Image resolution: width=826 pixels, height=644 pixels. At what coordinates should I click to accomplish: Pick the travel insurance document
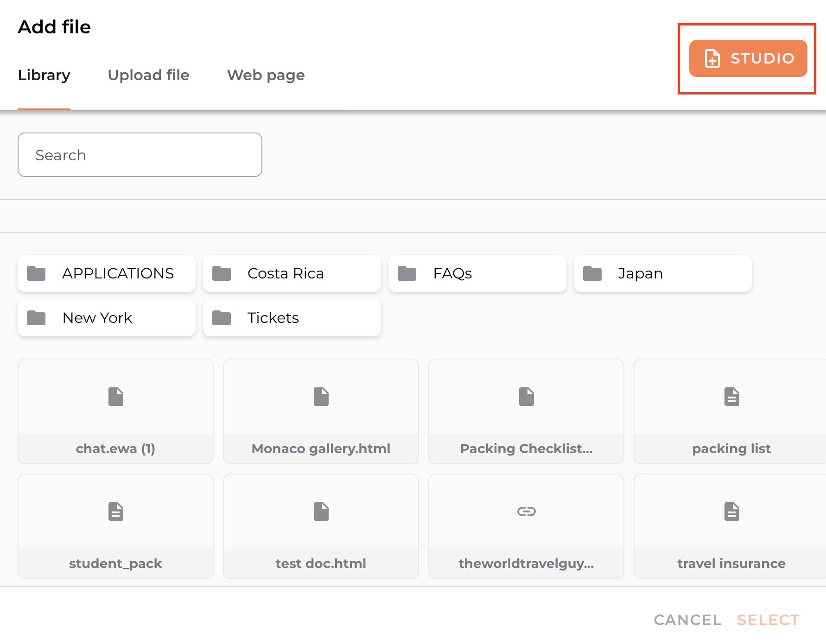coord(731,526)
